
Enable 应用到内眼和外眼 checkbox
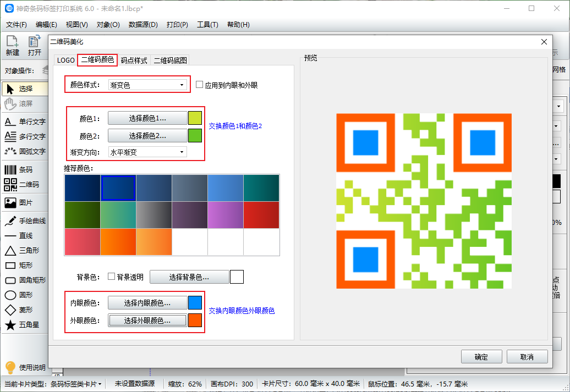click(199, 85)
